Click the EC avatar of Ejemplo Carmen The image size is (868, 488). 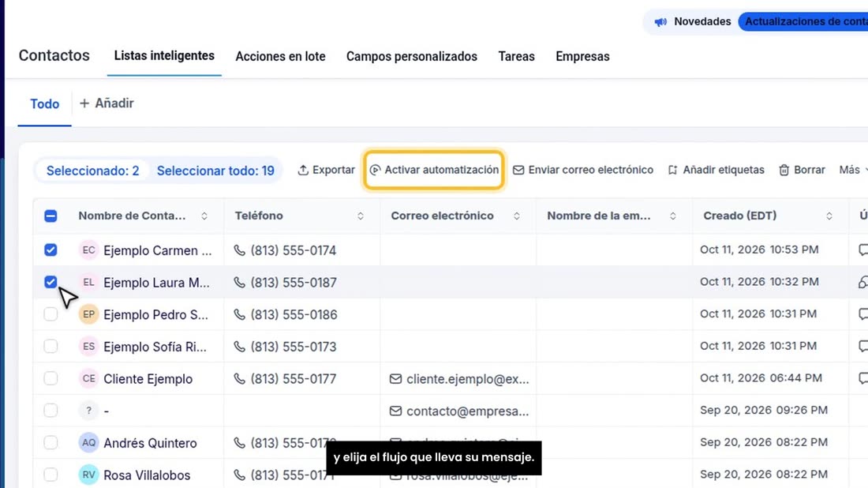(88, 250)
